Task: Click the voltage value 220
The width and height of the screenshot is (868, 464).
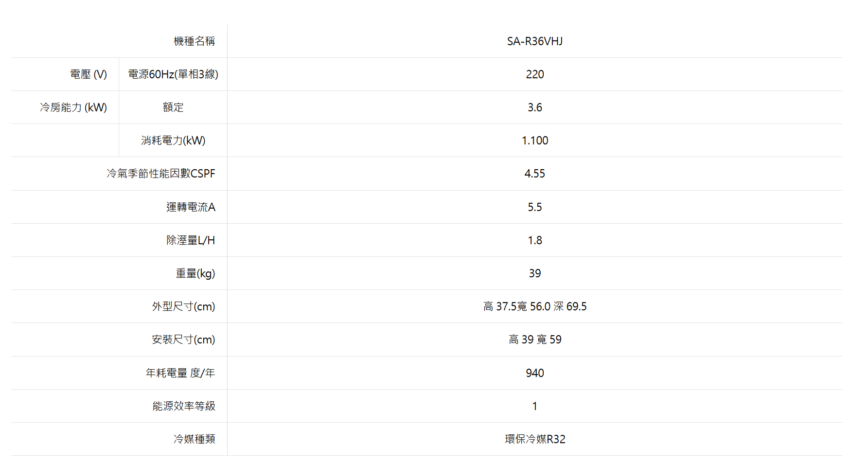Action: [534, 74]
